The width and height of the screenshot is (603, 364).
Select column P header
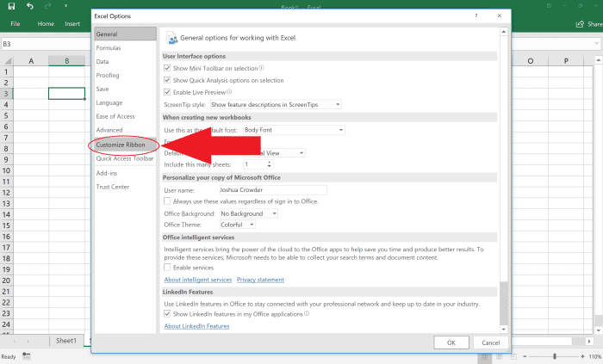click(x=566, y=60)
